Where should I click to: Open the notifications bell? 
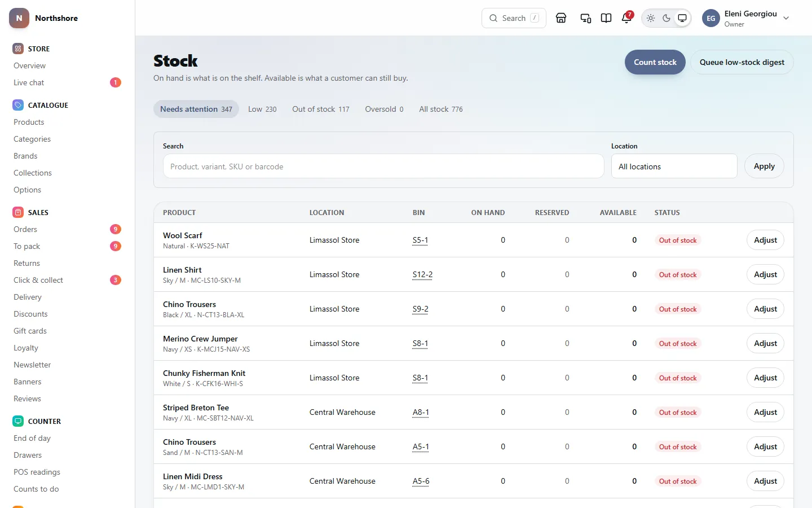point(626,18)
